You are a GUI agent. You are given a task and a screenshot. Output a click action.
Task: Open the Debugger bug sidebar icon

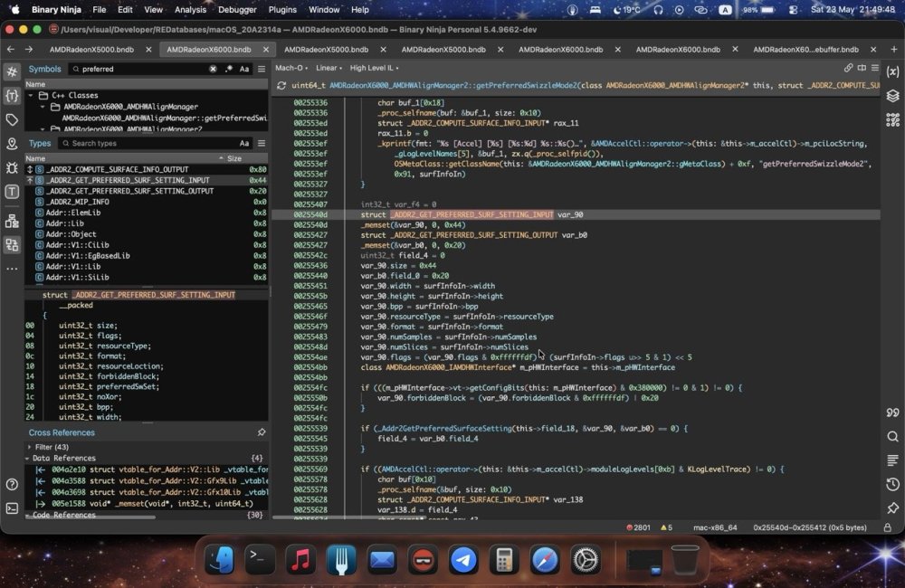[12, 168]
